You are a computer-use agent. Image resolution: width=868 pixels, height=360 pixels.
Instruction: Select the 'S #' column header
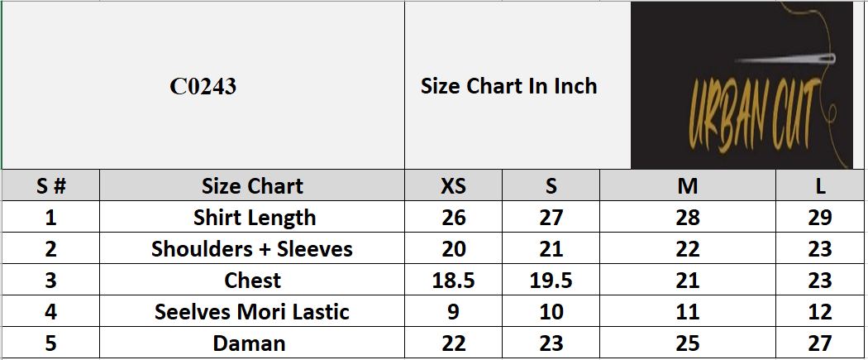click(x=51, y=186)
